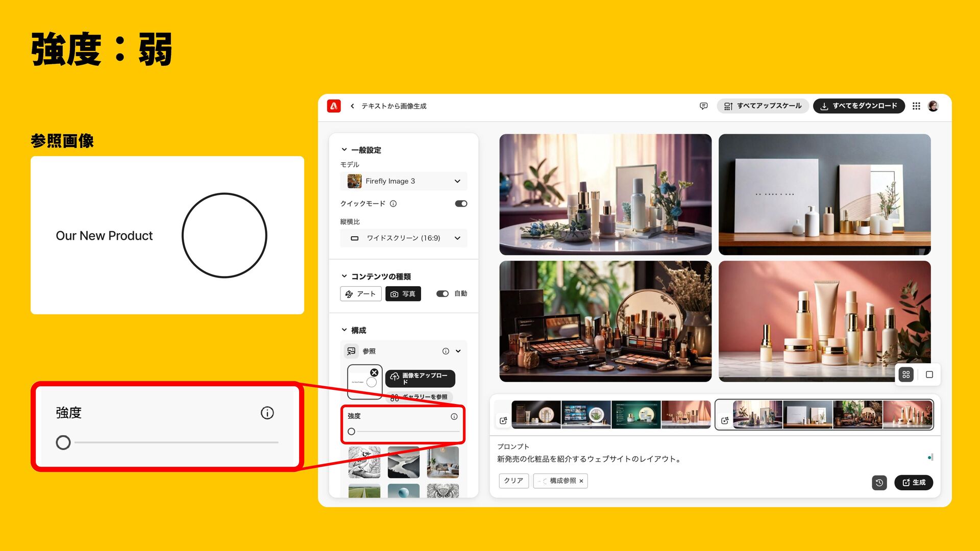Viewport: 980px width, 551px height.
Task: Remove the uploaded reference image thumbnail
Action: click(x=374, y=373)
